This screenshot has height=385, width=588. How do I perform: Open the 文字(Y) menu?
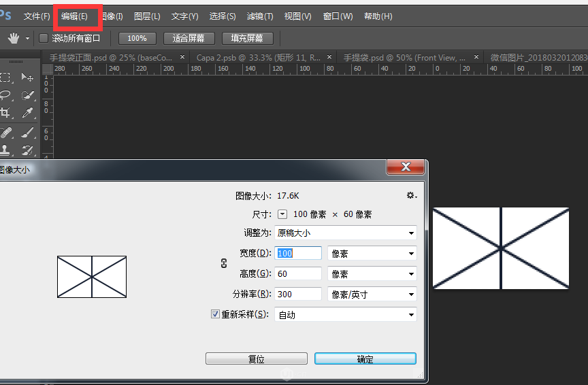coord(185,16)
